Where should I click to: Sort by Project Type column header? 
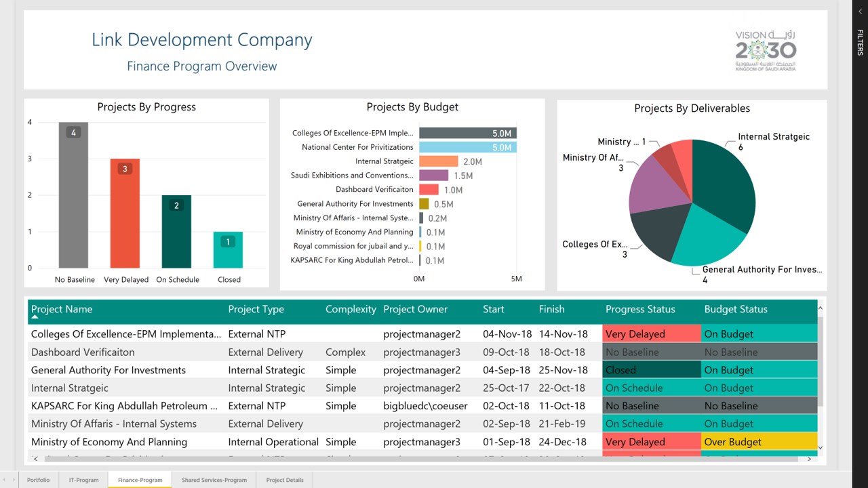coord(256,309)
